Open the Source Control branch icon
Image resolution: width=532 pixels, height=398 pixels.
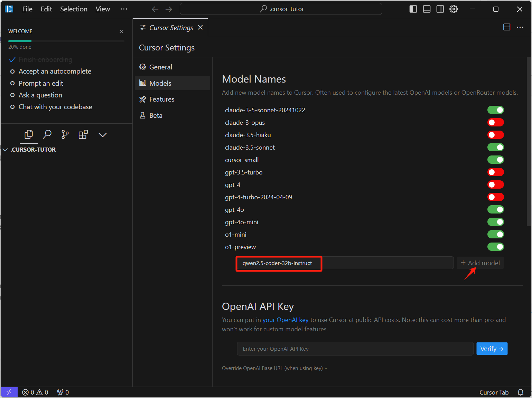(x=65, y=134)
